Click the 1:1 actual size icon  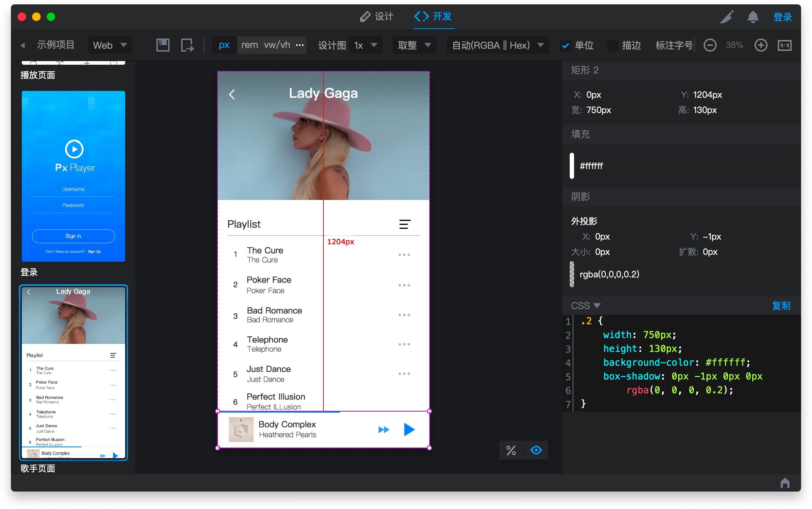tap(784, 45)
